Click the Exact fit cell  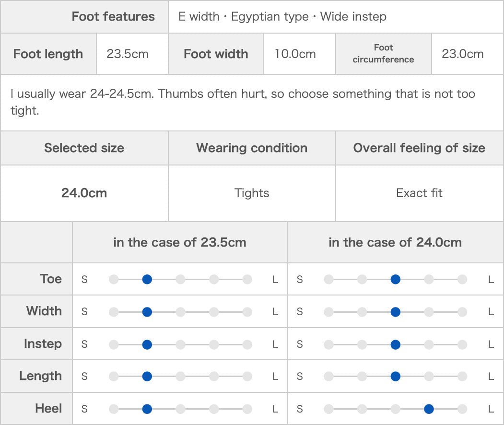point(419,193)
